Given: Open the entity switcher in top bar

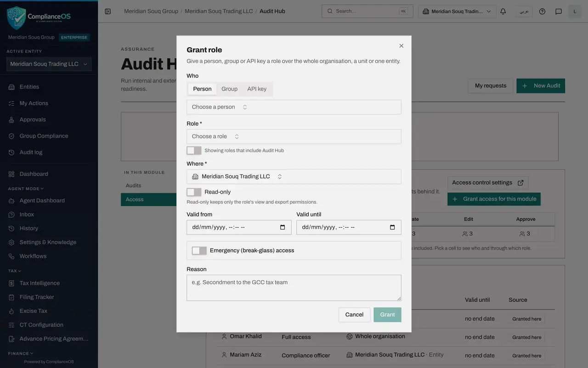Looking at the screenshot, I should tap(457, 11).
